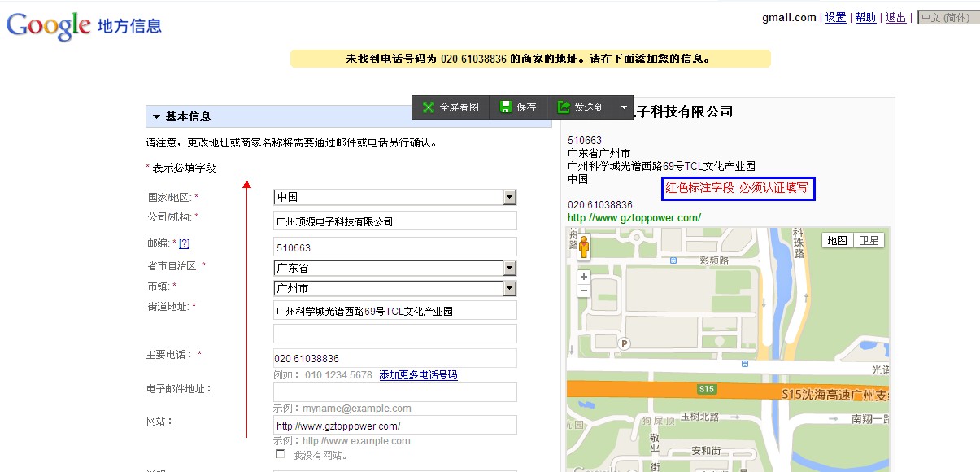Image resolution: width=980 pixels, height=472 pixels.
Task: Grab the Street View pegman icon
Action: click(584, 247)
